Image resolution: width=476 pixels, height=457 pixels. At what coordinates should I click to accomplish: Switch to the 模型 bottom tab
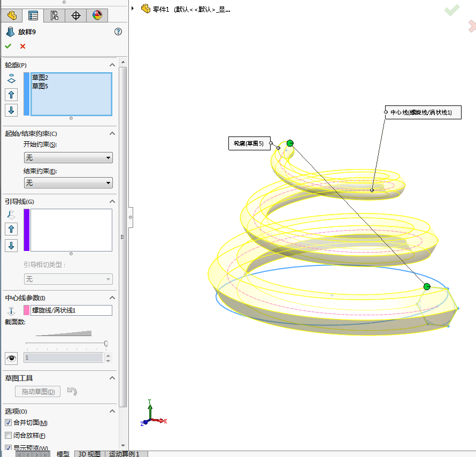(63, 454)
